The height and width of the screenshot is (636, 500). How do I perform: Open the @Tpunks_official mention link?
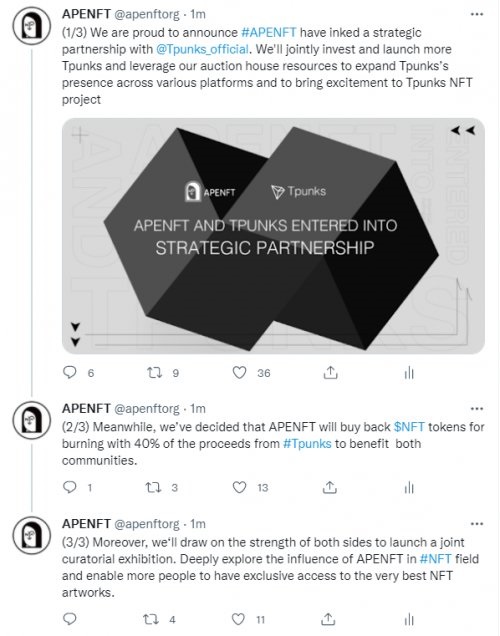[x=202, y=49]
